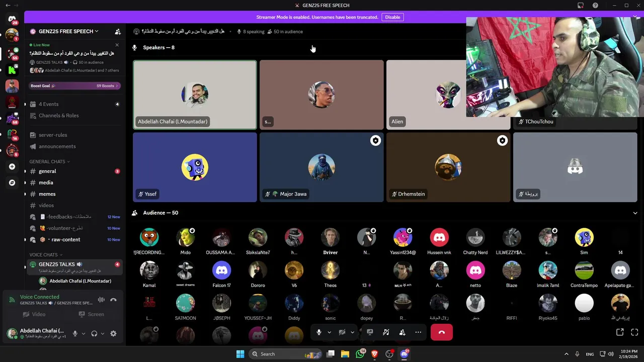Click moderator badge on Major 3awa tile
Screen dimensions: 644x362
[x=375, y=141]
